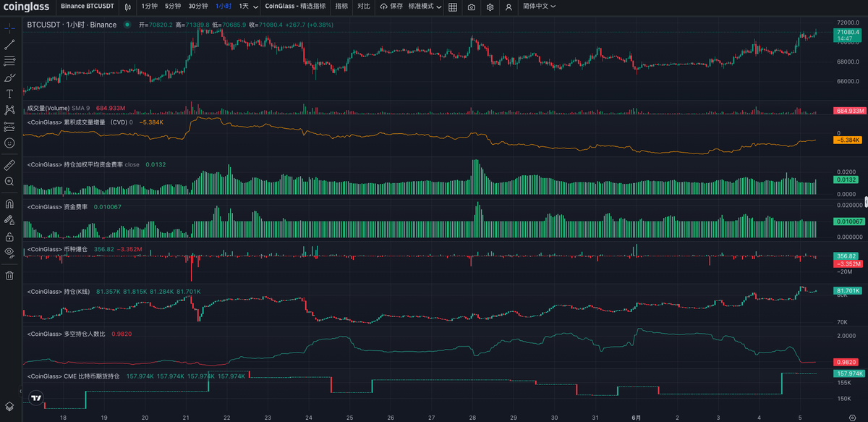Select the 持仓(K线) indicator legend
Screen dimensions: 868x422
[59, 292]
